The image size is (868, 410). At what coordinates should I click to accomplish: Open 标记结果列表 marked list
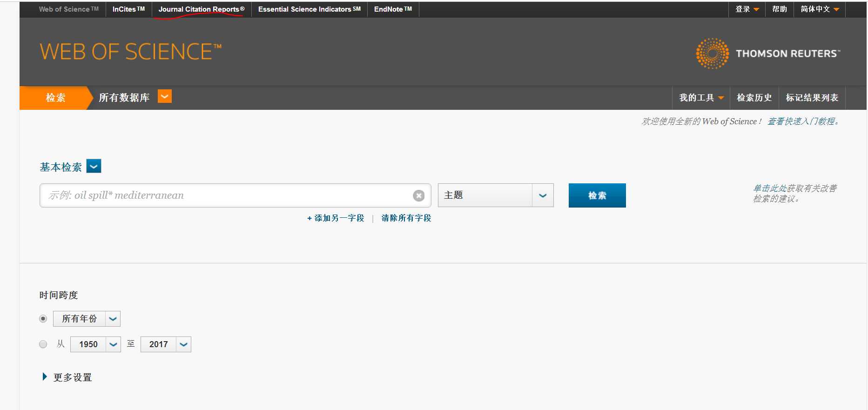tap(812, 98)
